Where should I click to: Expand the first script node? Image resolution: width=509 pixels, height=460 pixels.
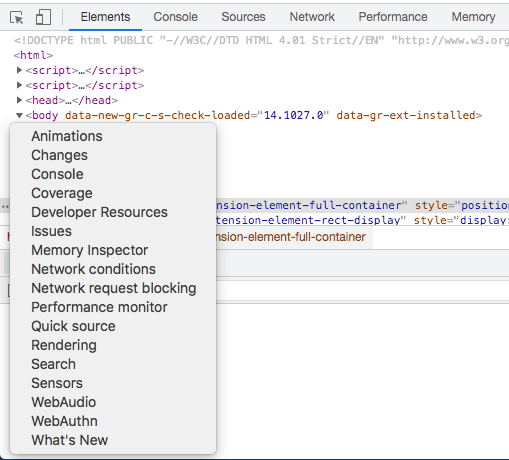click(19, 70)
